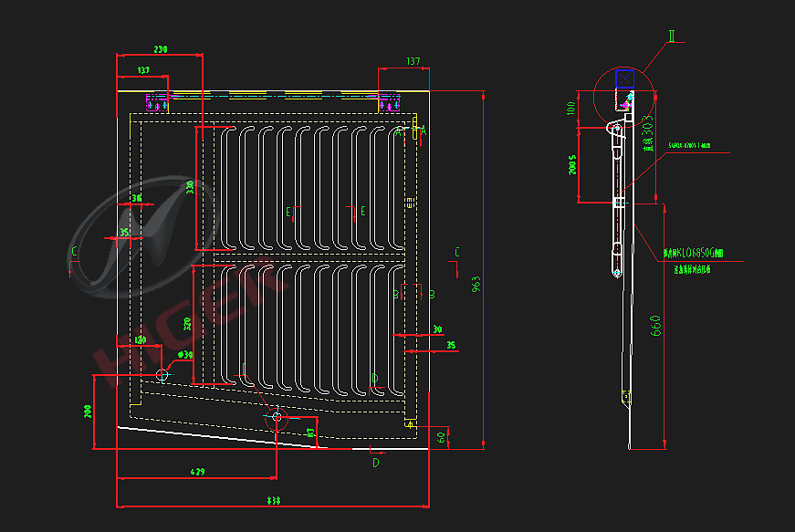Select the 100 dimension in side view
Viewport: 795px width, 532px height.
point(571,107)
